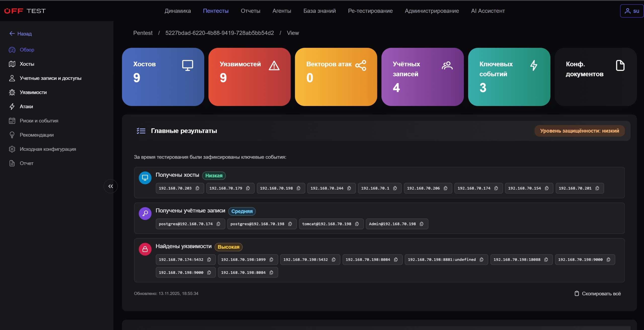
Task: Click the monitor icon on Хостов card
Action: [x=188, y=65]
